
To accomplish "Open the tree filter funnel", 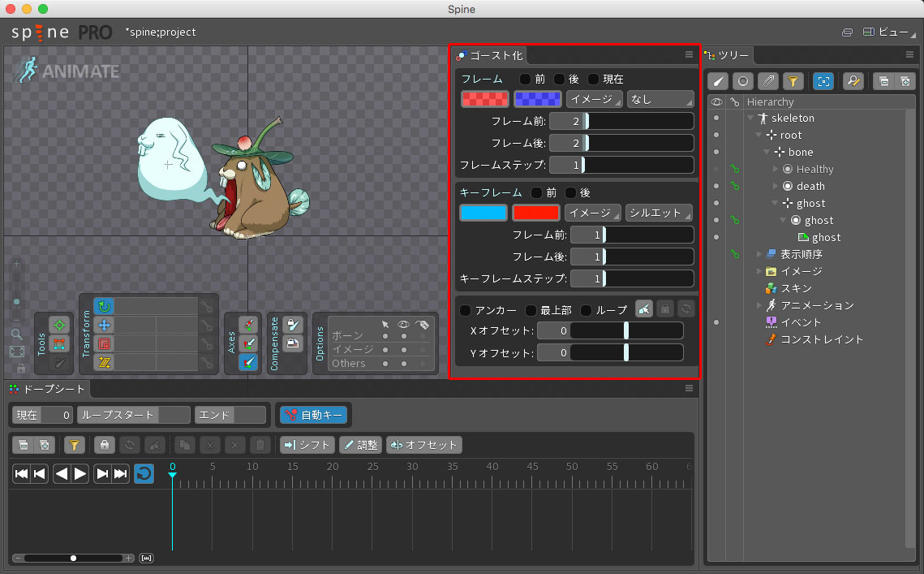I will [793, 81].
